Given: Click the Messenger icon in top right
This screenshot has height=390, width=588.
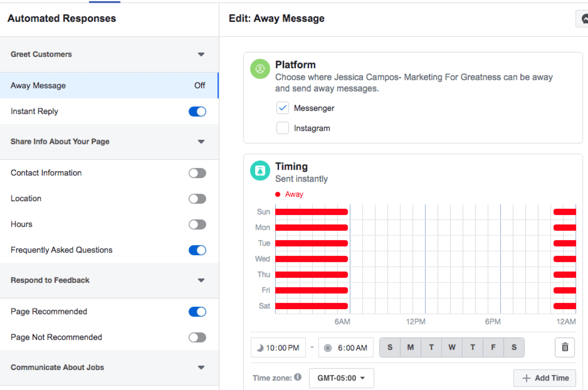Looking at the screenshot, I should click(583, 19).
